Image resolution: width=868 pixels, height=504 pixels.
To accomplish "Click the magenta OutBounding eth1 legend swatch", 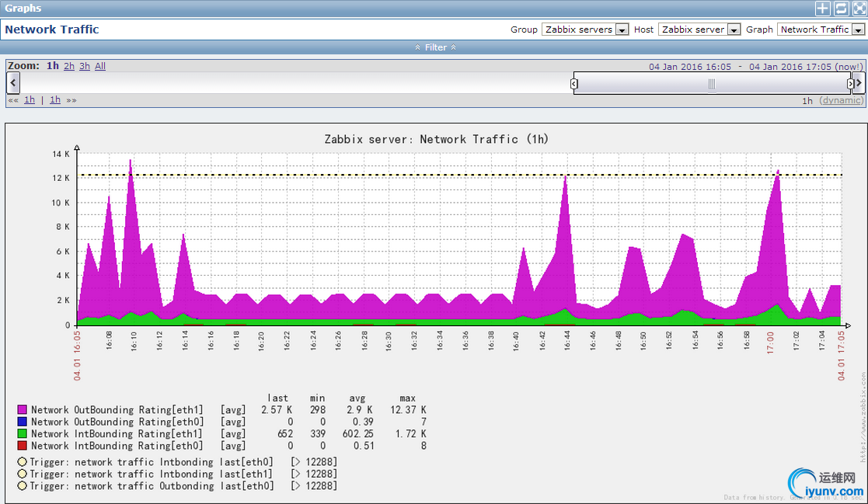I will pos(22,409).
